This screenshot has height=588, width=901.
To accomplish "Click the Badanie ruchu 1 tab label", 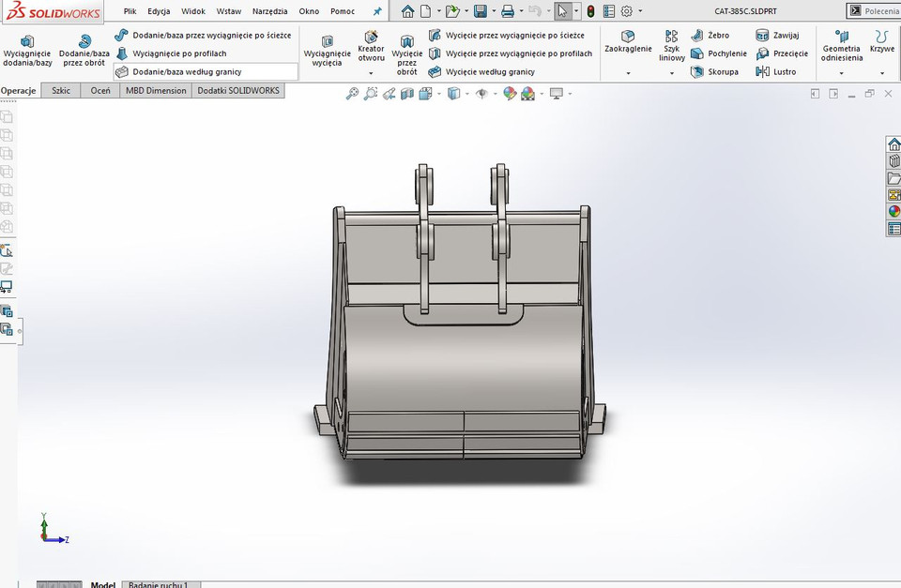I will 160,584.
